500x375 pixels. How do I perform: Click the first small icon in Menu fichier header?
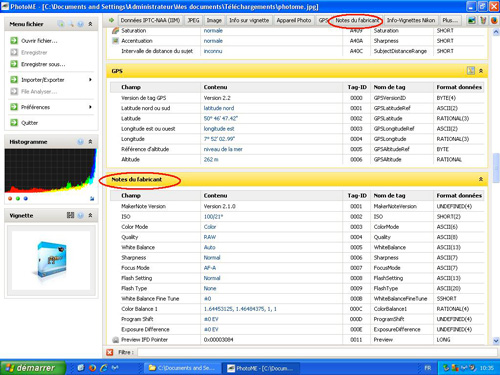click(x=61, y=24)
